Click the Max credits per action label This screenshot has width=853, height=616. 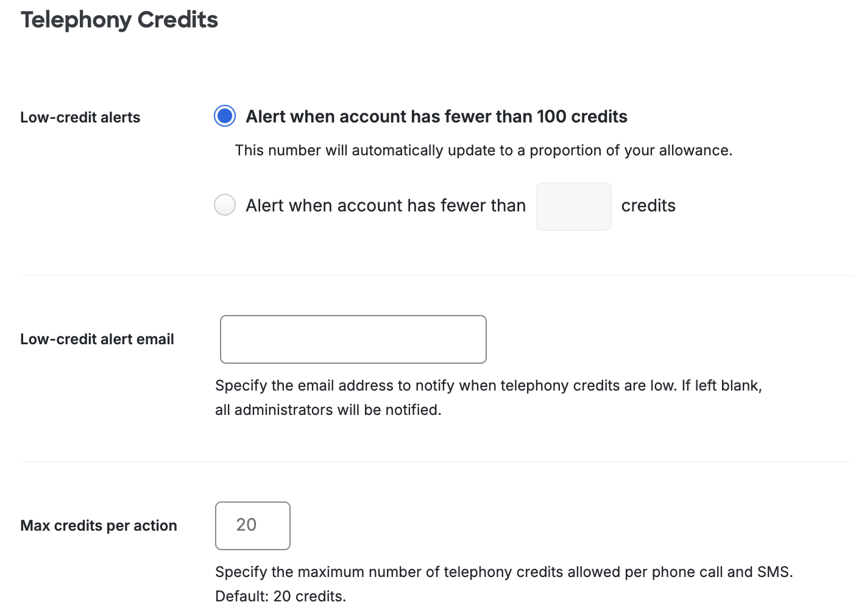[99, 525]
